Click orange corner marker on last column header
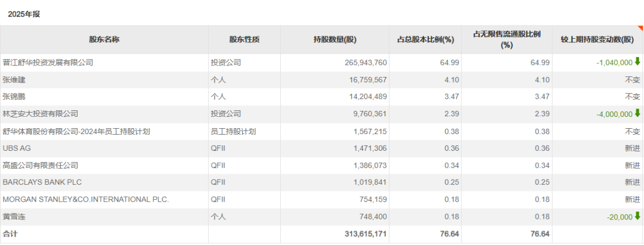The width and height of the screenshot is (644, 245). click(641, 28)
